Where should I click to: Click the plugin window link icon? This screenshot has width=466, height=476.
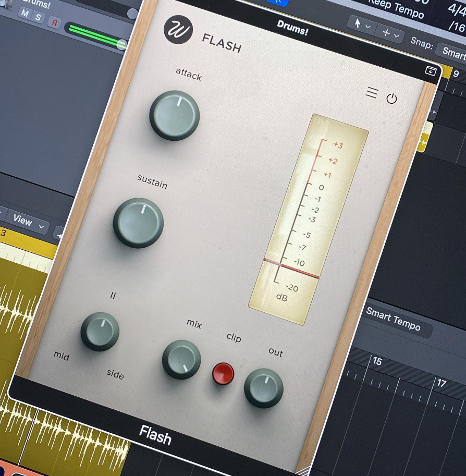(x=431, y=71)
